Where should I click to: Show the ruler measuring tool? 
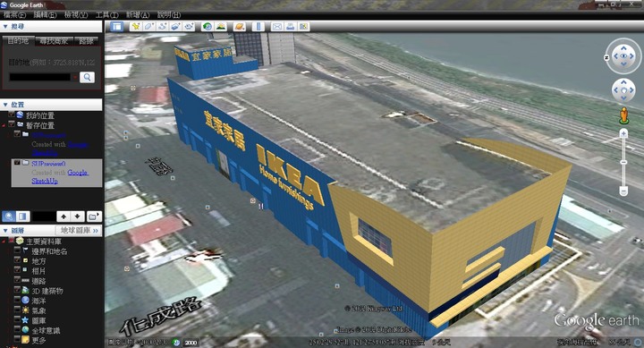pyautogui.click(x=258, y=27)
